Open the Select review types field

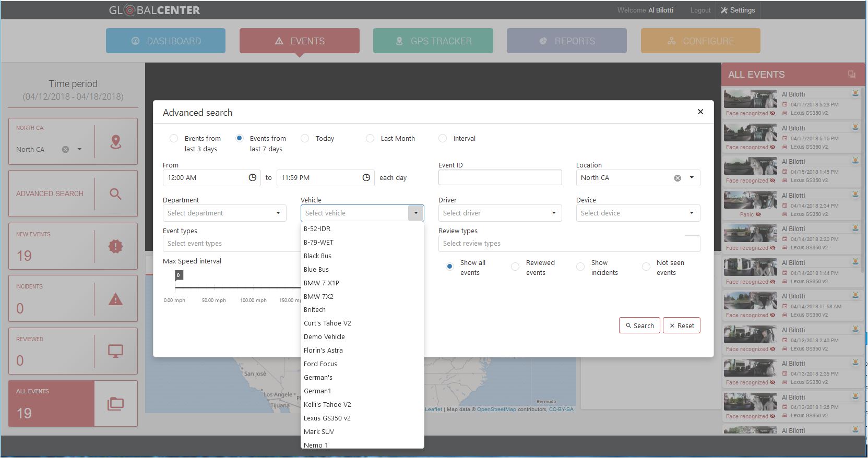[569, 244]
